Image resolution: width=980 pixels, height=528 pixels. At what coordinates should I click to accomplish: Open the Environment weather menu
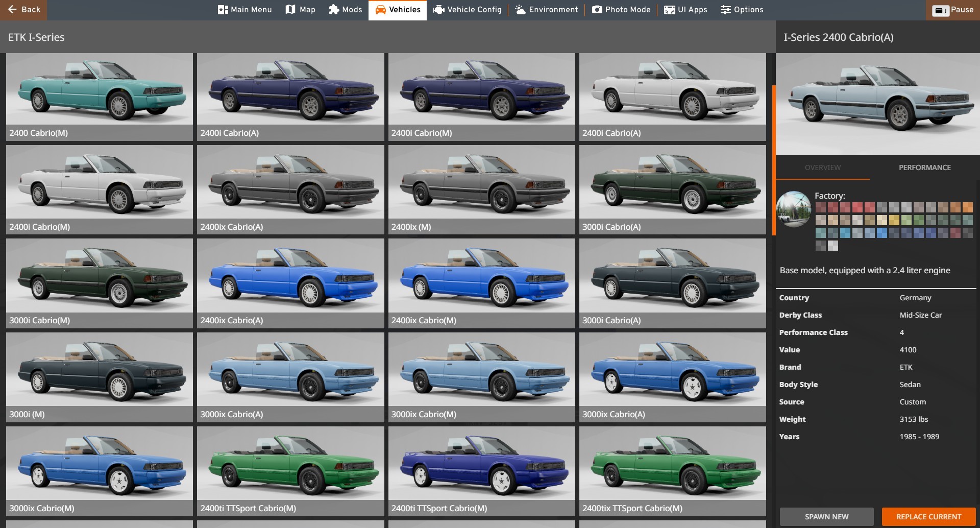pos(546,10)
